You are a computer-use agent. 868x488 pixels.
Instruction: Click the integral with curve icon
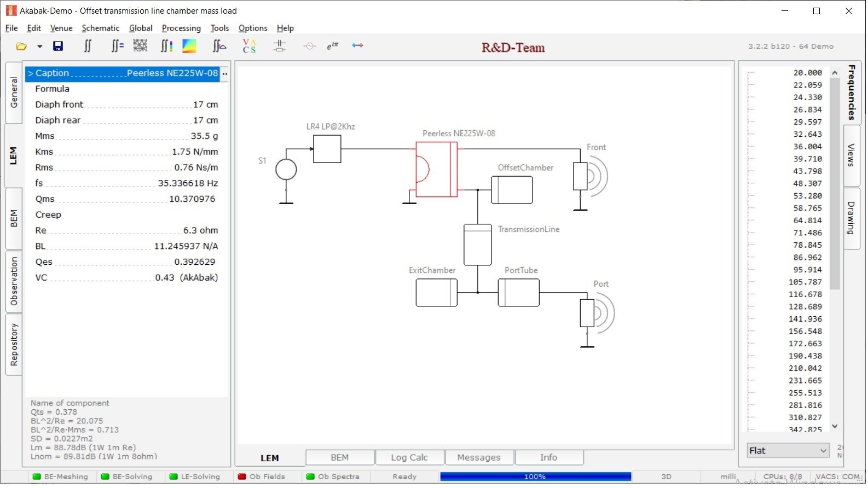point(219,47)
